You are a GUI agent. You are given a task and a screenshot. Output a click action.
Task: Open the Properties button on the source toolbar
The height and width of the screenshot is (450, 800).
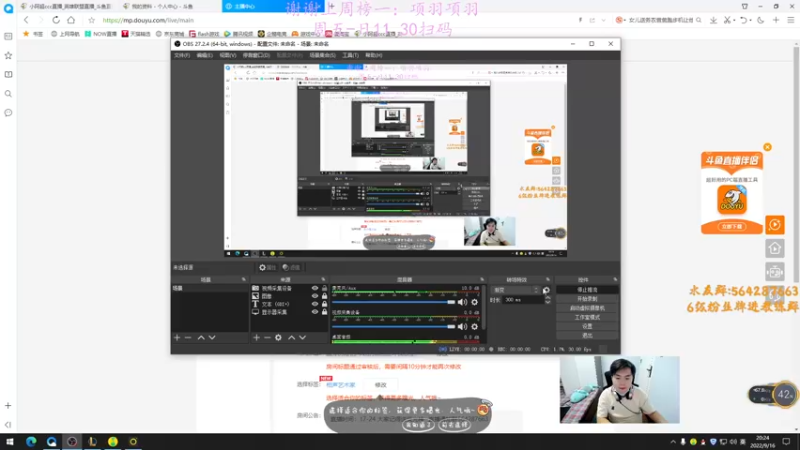click(267, 267)
